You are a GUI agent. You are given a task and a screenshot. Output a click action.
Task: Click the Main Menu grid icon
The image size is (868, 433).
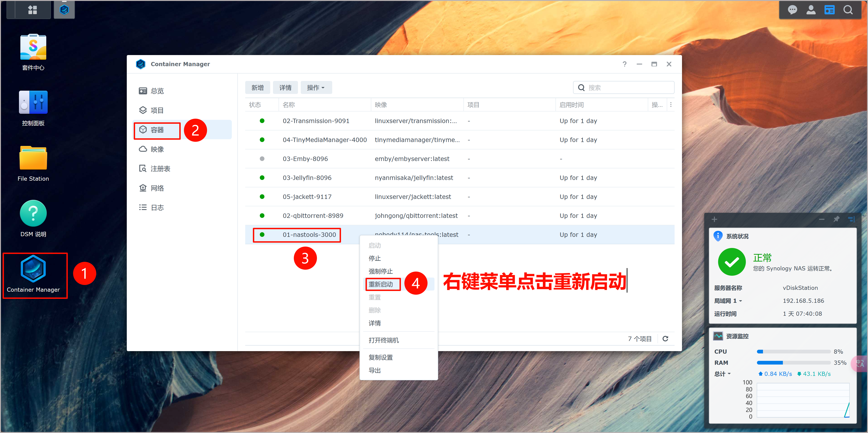pyautogui.click(x=32, y=10)
